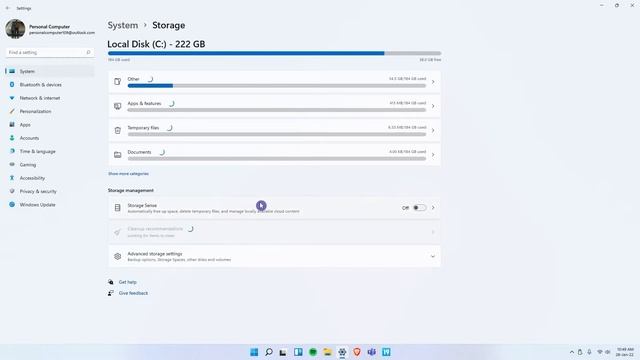640x360 pixels.
Task: Click the Other storage usage bar
Action: (277, 86)
